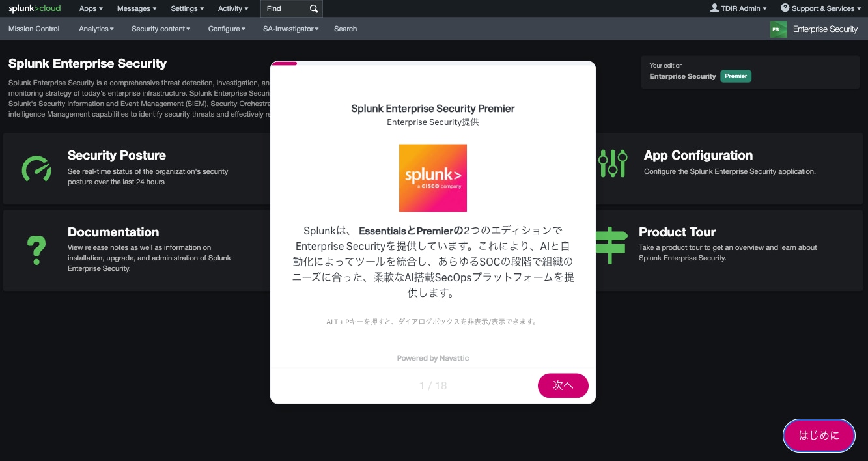Go to Mission Control

click(34, 29)
